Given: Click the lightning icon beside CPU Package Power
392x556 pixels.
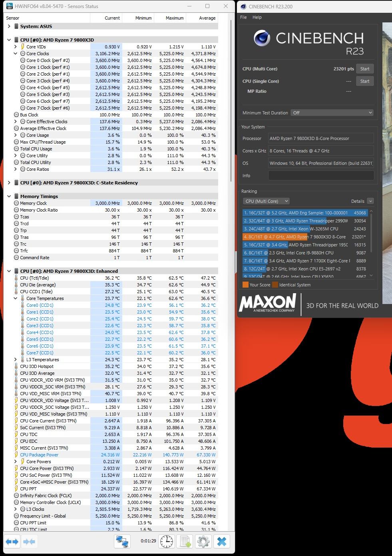Looking at the screenshot, I should pyautogui.click(x=16, y=455).
